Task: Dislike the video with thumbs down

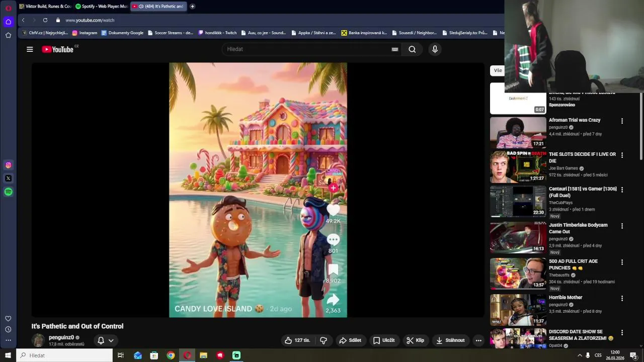Action: click(324, 340)
